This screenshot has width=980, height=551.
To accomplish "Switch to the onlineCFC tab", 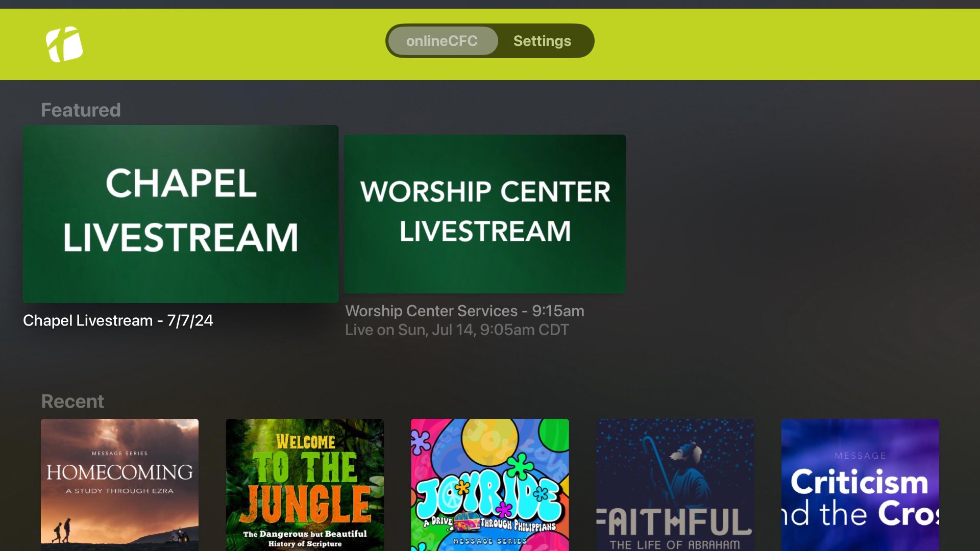I will click(442, 41).
